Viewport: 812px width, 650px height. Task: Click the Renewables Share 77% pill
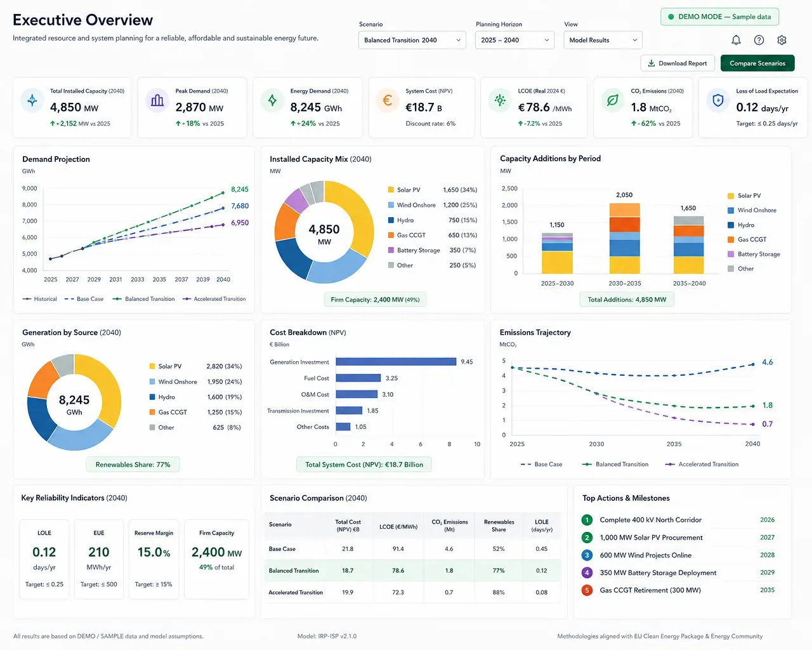133,465
